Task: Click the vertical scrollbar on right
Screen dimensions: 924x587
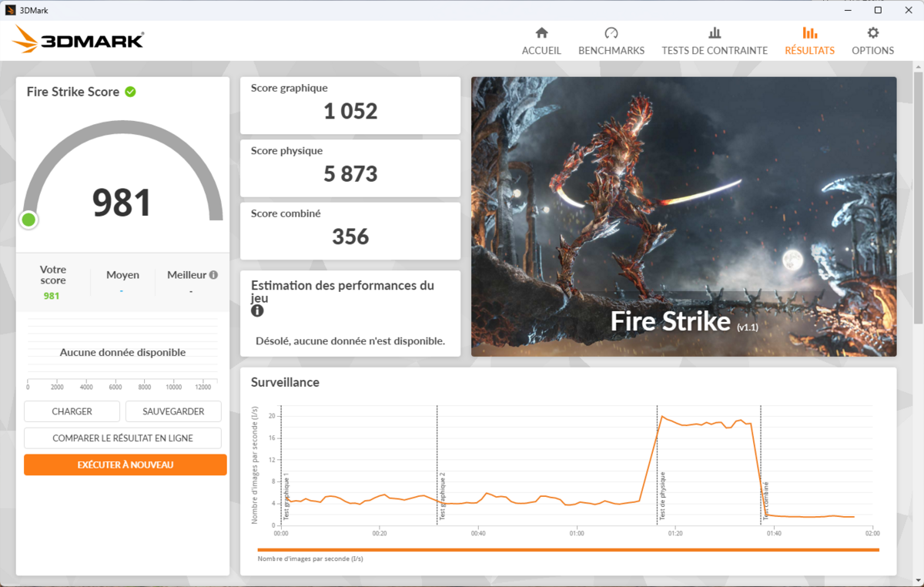Action: pyautogui.click(x=918, y=196)
